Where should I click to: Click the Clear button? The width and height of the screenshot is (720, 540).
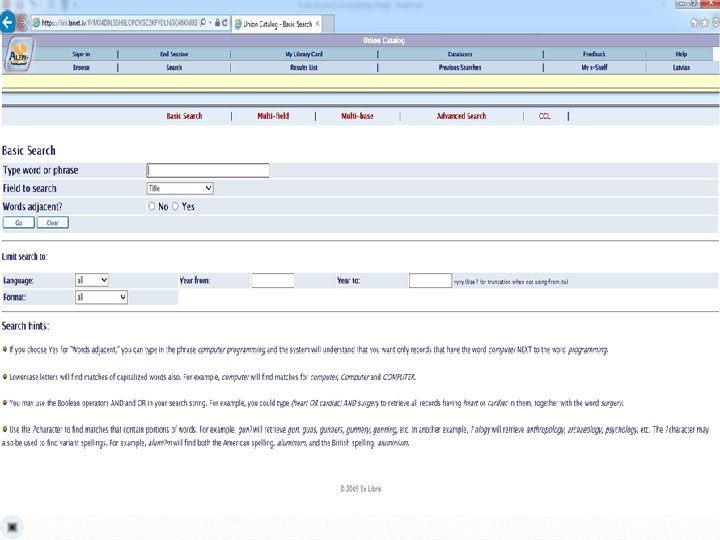(52, 223)
